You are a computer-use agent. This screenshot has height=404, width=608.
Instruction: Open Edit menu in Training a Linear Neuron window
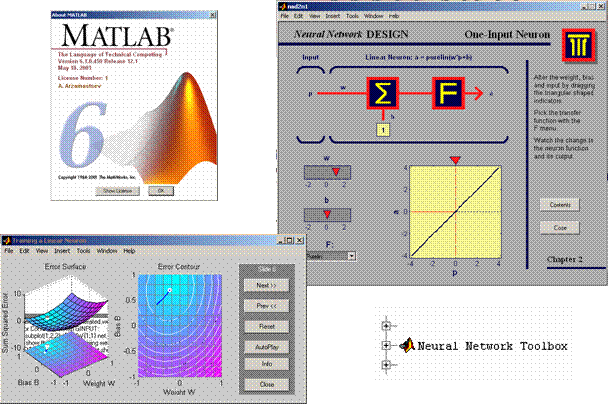tap(24, 251)
